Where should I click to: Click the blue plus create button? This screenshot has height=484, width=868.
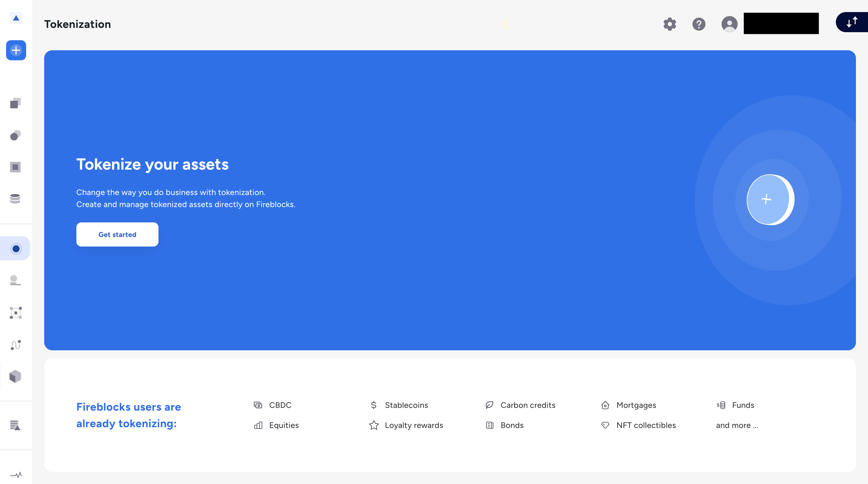(16, 50)
